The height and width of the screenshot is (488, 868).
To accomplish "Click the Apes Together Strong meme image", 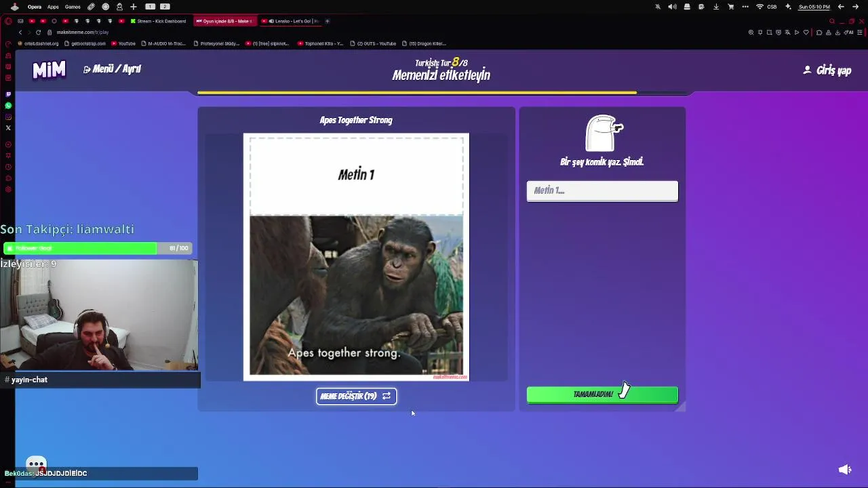I will [356, 296].
